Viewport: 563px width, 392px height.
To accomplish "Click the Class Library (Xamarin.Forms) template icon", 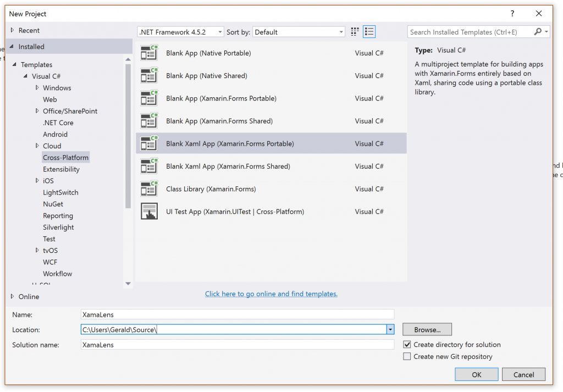I will (x=149, y=189).
